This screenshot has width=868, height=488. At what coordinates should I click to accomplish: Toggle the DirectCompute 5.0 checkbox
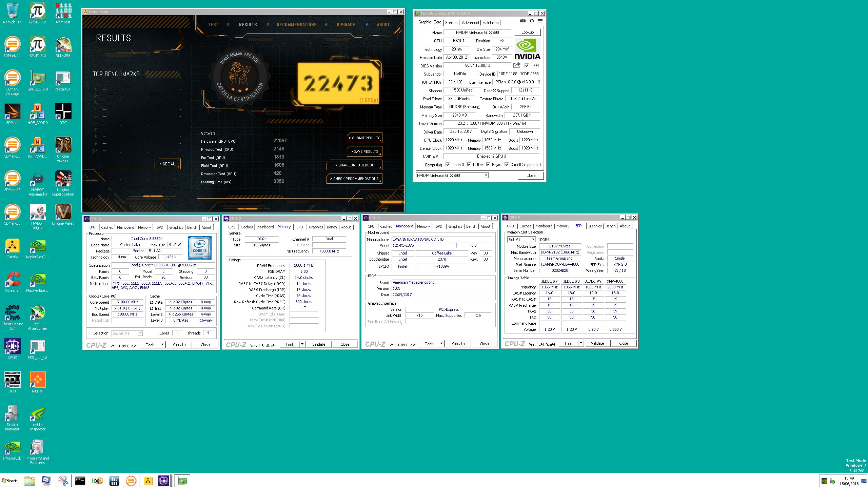coord(507,165)
